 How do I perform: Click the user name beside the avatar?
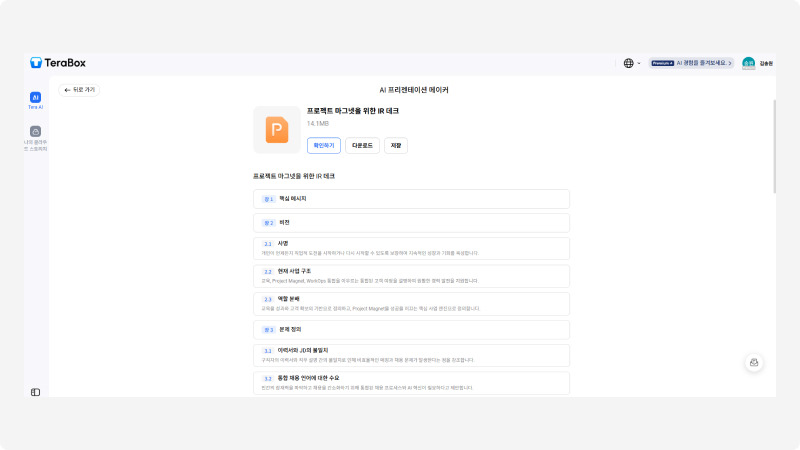(766, 63)
